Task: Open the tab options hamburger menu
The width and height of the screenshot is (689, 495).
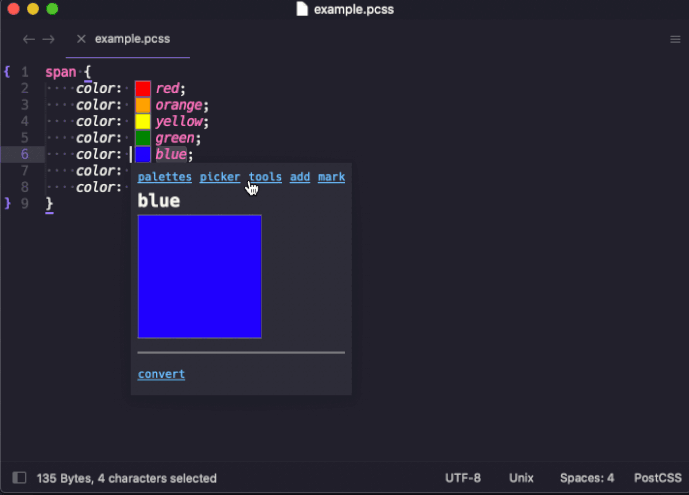Action: click(x=675, y=40)
